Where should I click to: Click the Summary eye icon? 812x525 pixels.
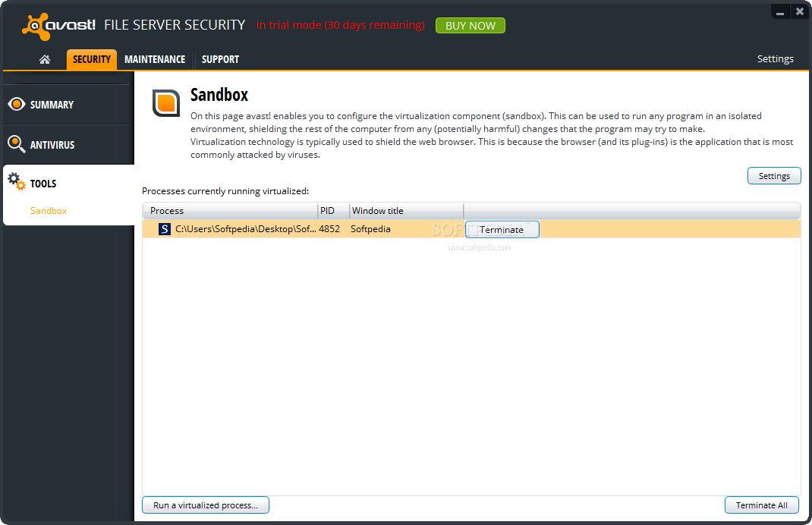coord(17,104)
